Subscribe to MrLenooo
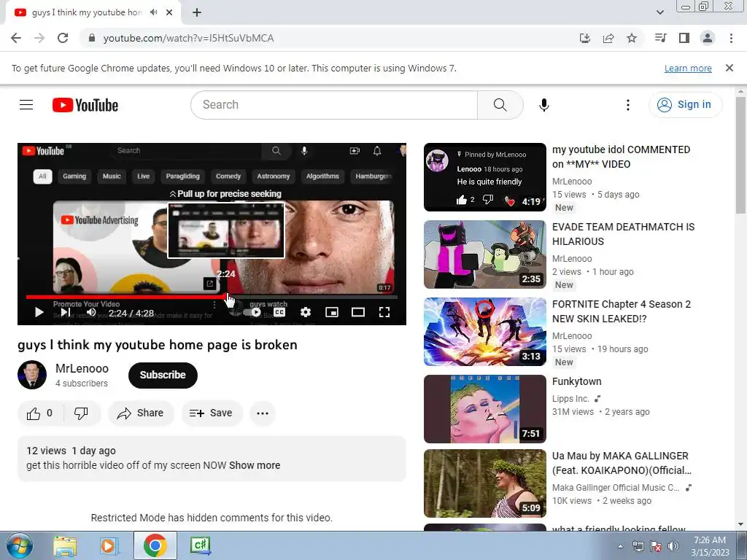 pyautogui.click(x=163, y=376)
